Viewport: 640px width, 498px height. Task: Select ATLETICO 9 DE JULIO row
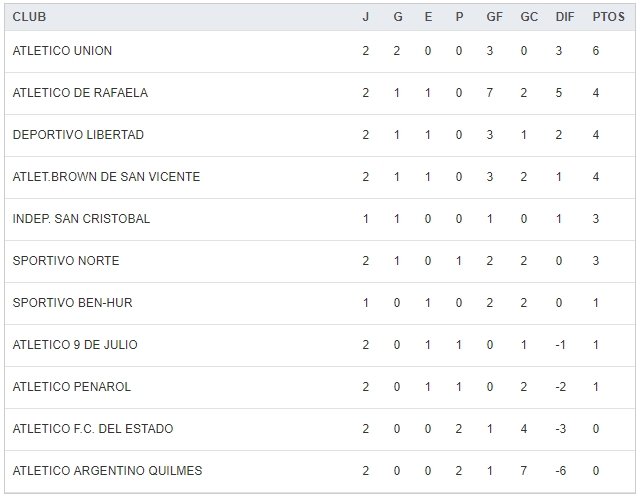[x=75, y=345]
